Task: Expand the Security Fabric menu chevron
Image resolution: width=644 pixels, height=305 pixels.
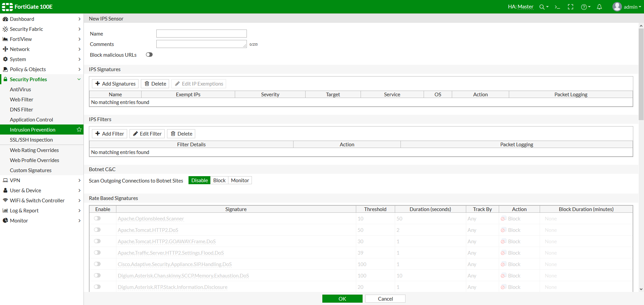Action: click(79, 29)
